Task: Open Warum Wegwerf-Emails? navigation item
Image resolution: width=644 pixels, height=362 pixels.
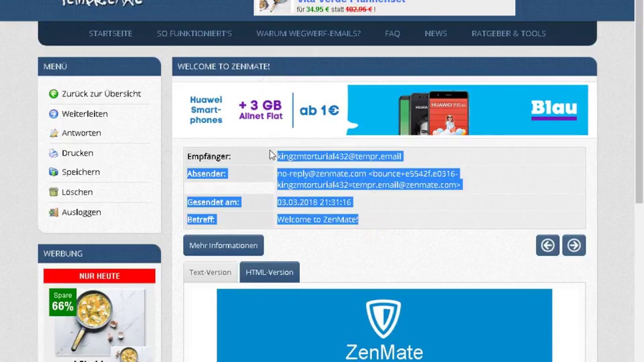Action: point(308,33)
